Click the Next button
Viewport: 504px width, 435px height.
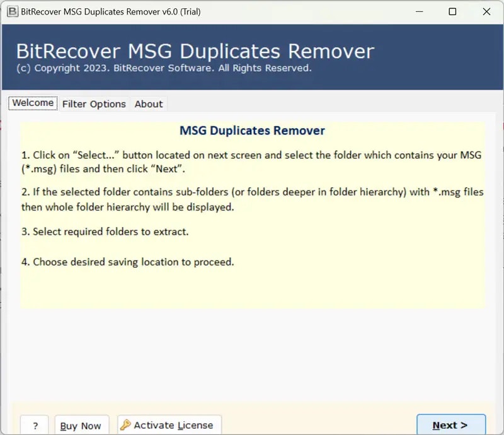pos(451,425)
